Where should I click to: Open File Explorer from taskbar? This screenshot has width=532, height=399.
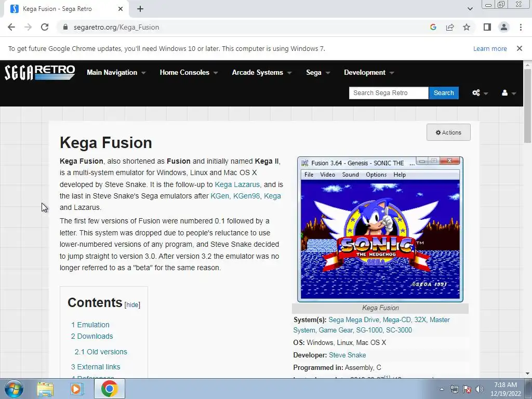(x=46, y=389)
